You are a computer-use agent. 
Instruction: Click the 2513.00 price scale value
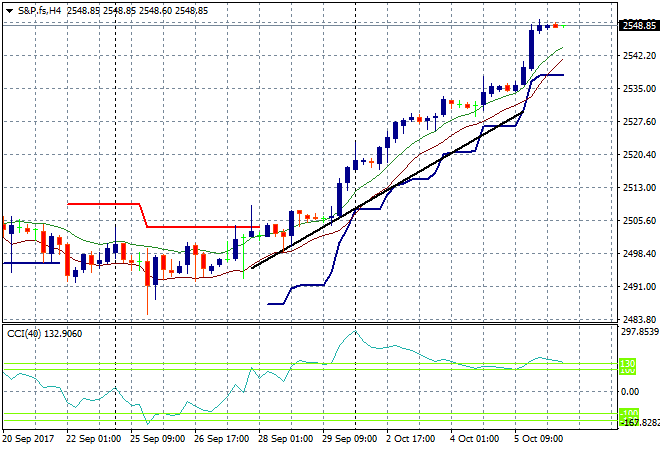[x=639, y=187]
